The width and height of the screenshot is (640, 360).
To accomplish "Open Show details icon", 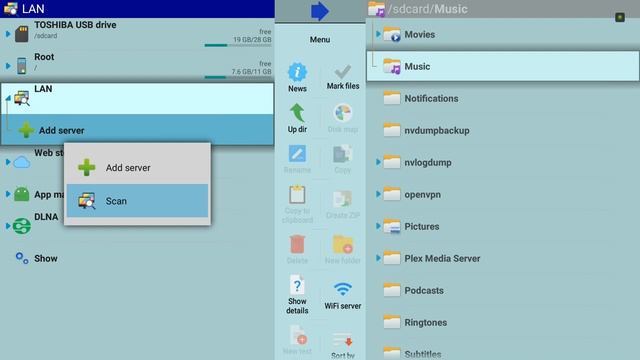I will point(297,285).
